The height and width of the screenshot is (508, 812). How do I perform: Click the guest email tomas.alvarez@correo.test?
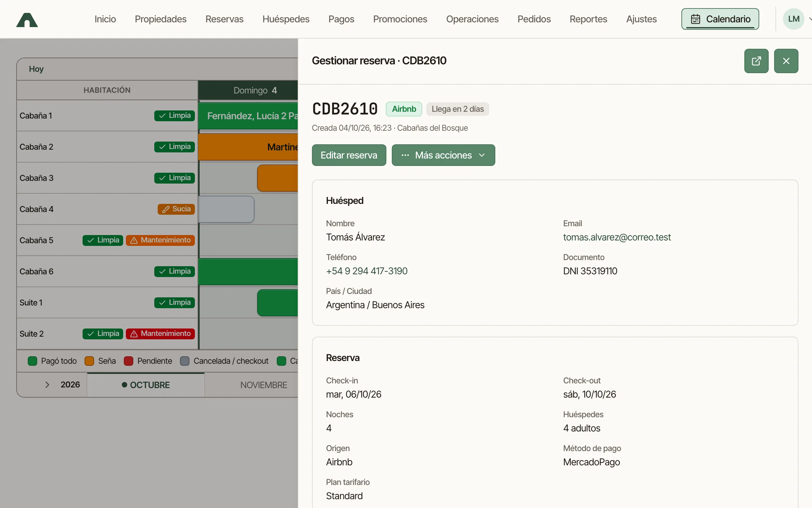tap(617, 237)
